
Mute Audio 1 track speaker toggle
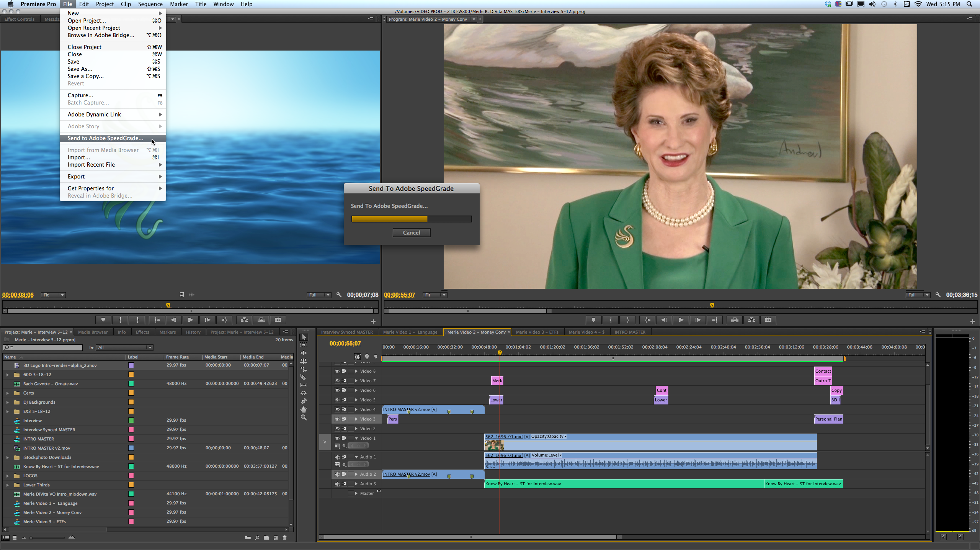pyautogui.click(x=337, y=457)
